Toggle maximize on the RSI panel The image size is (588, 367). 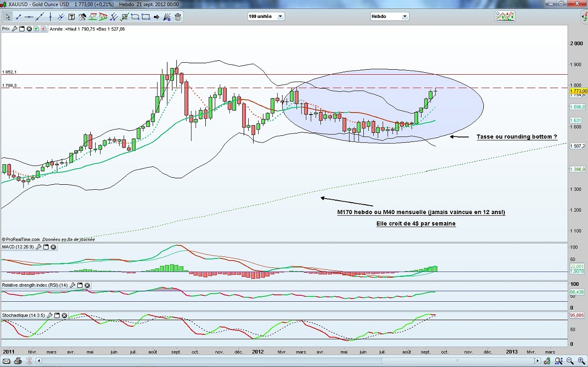(80, 285)
